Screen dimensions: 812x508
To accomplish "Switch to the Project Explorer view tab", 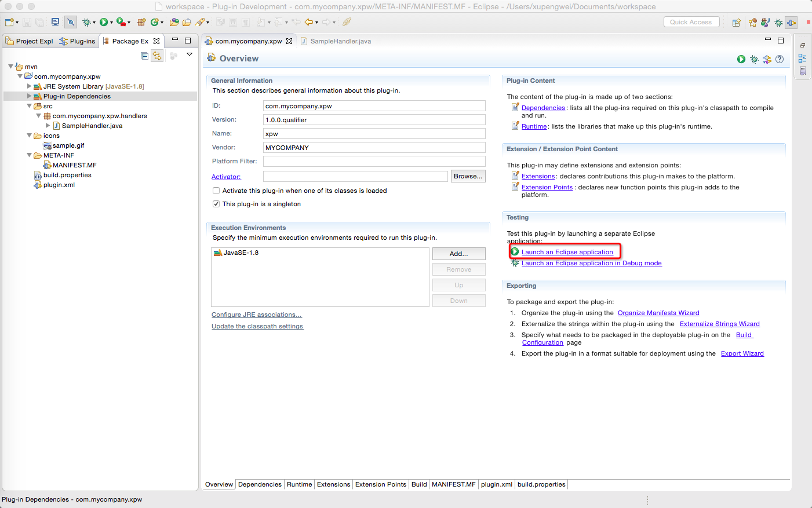I will click(29, 41).
